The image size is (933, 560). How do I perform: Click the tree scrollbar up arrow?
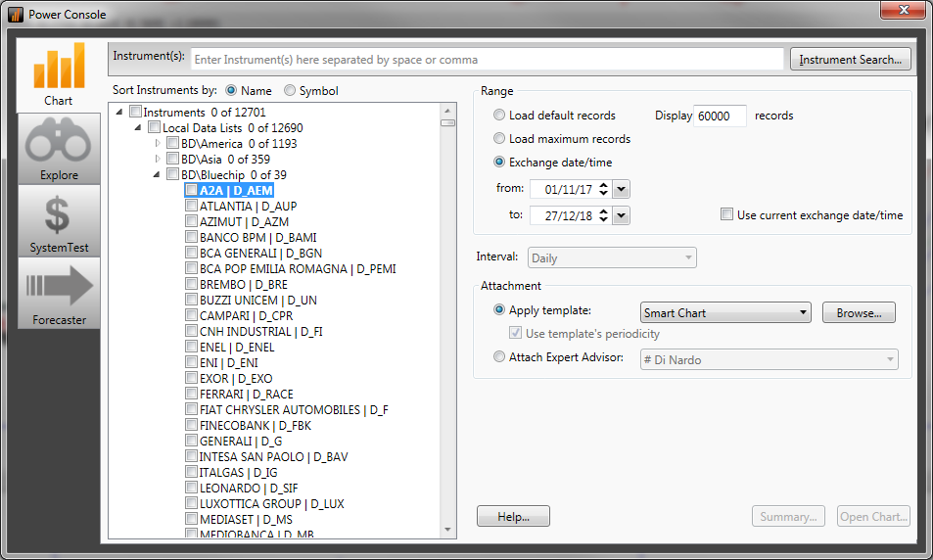pyautogui.click(x=447, y=111)
